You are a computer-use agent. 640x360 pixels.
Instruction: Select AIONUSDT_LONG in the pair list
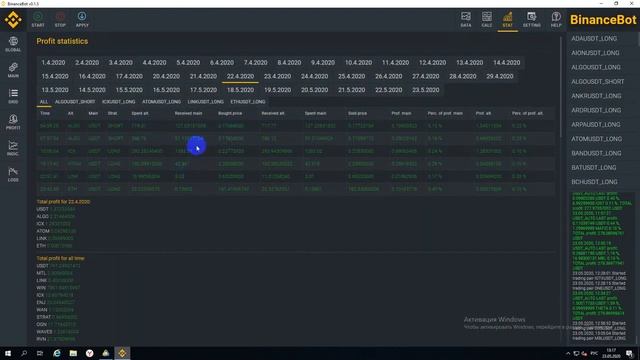tap(595, 53)
